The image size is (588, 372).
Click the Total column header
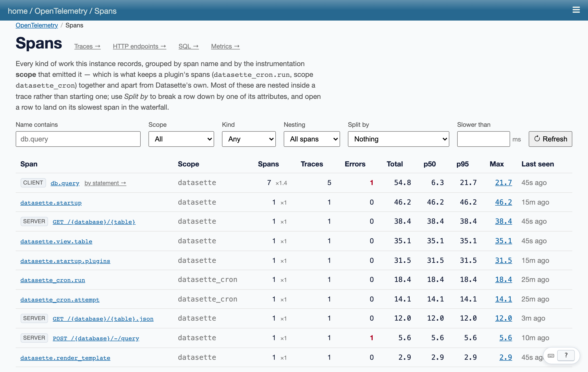point(395,164)
